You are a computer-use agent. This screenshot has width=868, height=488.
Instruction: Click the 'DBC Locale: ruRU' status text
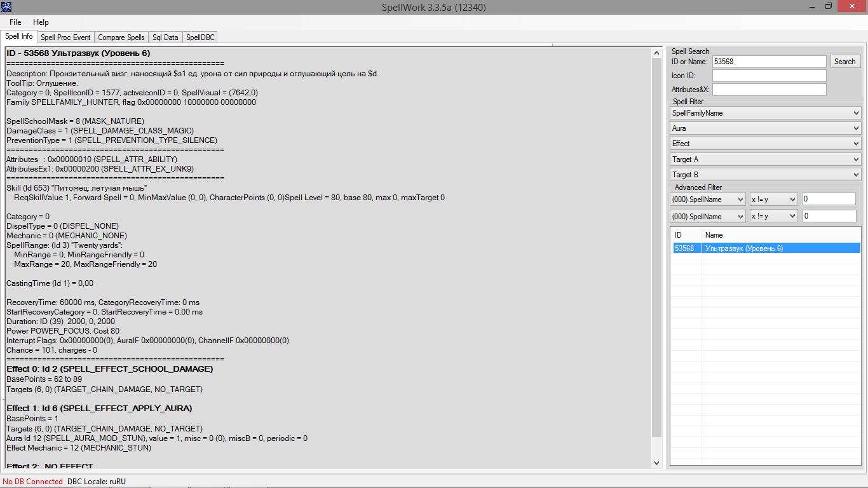(x=97, y=482)
